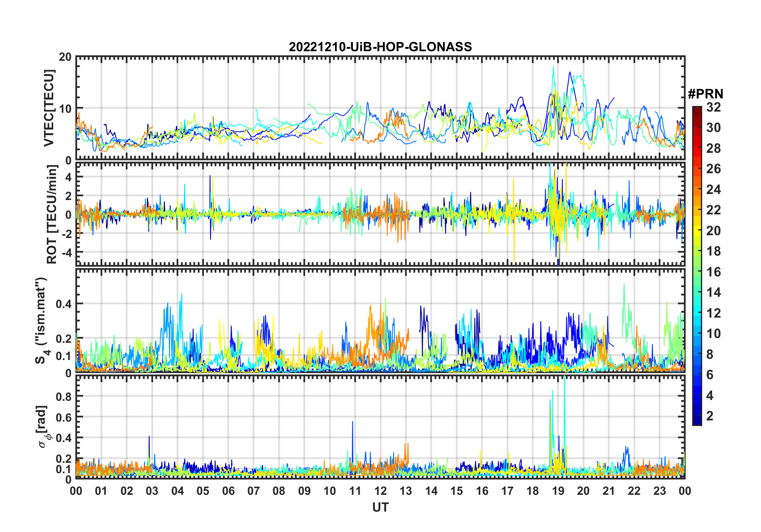The image size is (761, 532).
Task: Click the #PRN colorbar title
Action: coord(705,94)
